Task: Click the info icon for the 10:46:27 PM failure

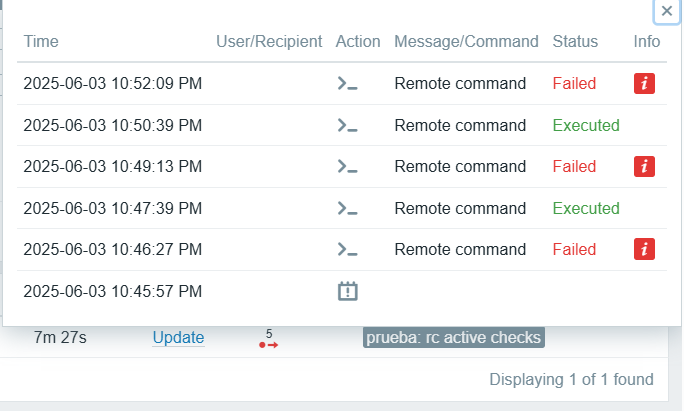Action: (x=645, y=250)
